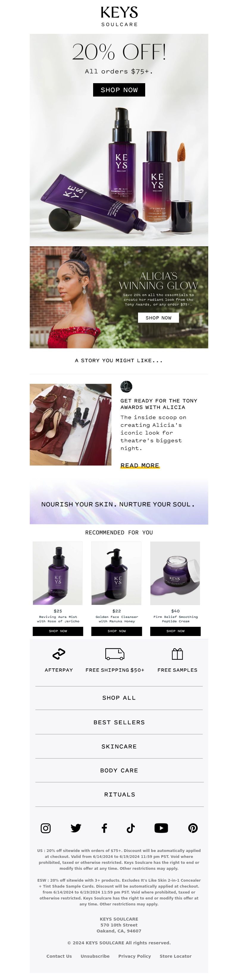Click Shop Now on Alicia's Winning Glow
238x980 pixels.
(158, 318)
